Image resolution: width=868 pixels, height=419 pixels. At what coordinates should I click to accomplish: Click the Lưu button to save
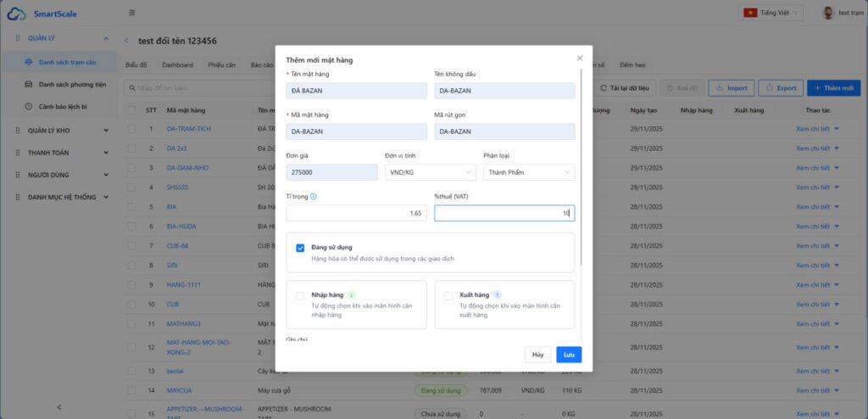click(569, 355)
